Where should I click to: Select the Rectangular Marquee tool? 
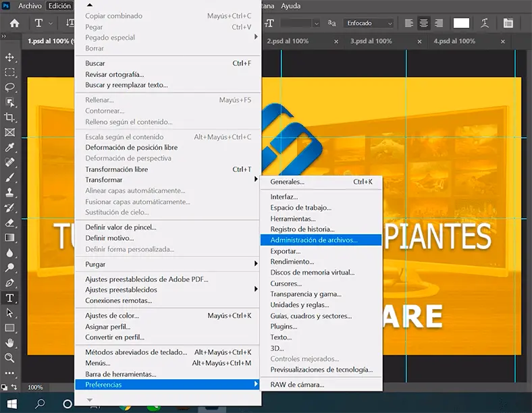click(x=9, y=73)
